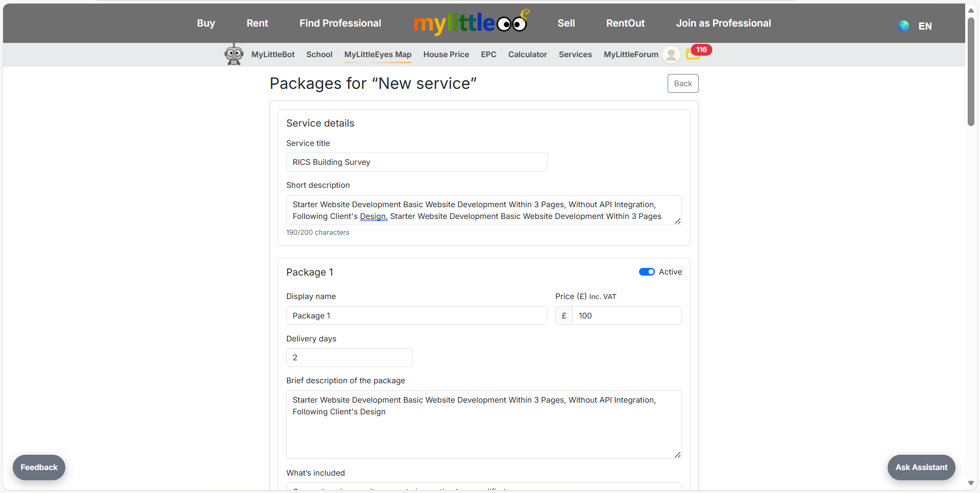
Task: Click the Ask Assistant button
Action: [921, 467]
